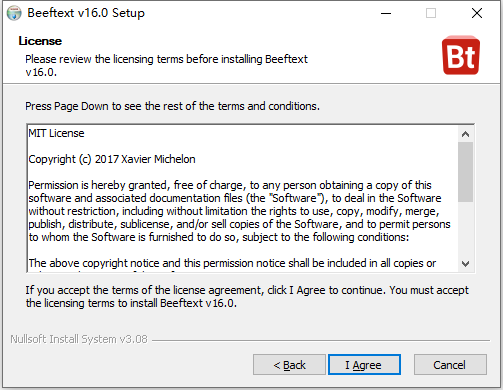The width and height of the screenshot is (503, 390).
Task: Click the scrollbar track below the thumb
Action: click(465, 229)
